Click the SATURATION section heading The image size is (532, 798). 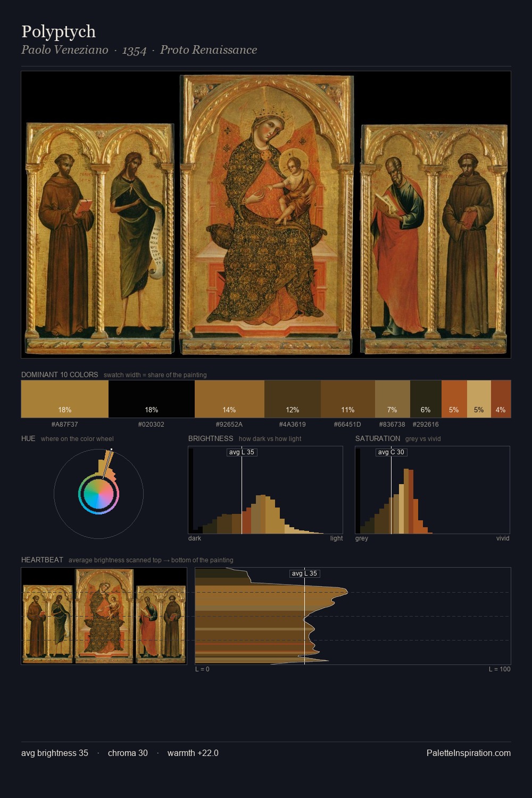(x=378, y=438)
